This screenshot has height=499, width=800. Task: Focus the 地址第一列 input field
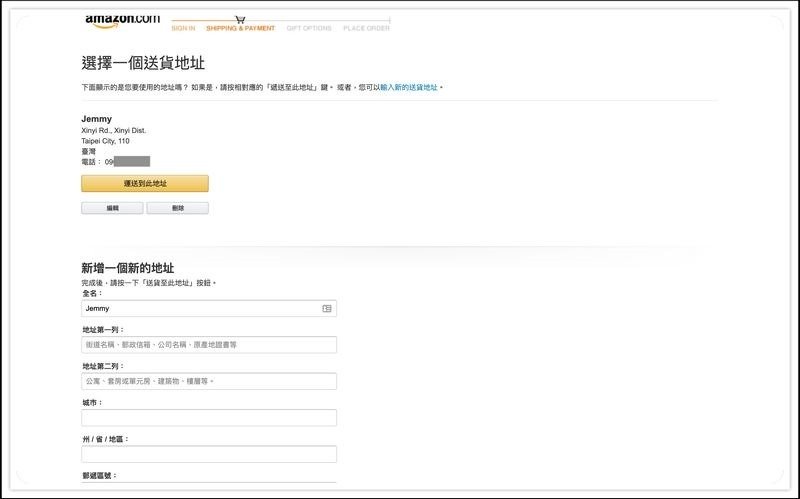click(209, 345)
